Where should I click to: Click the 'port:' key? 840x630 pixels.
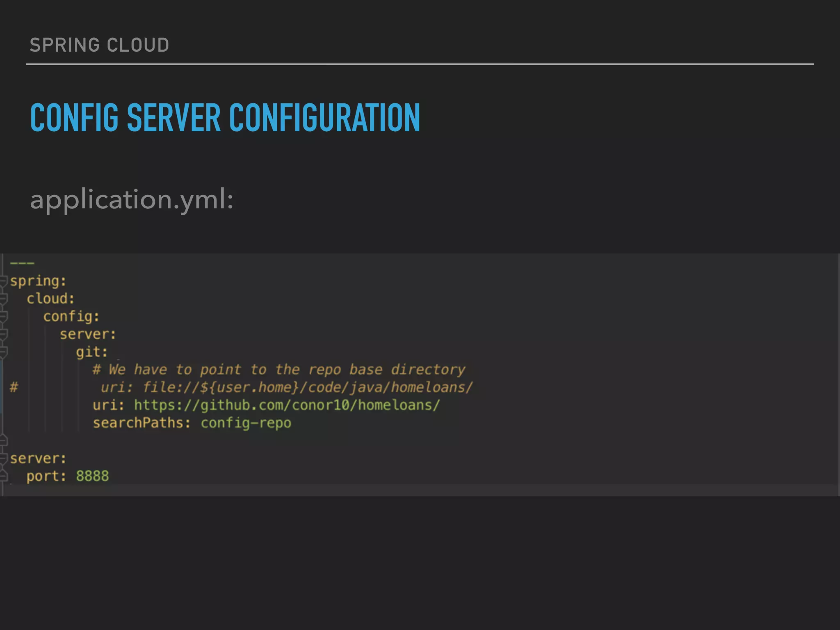point(46,477)
